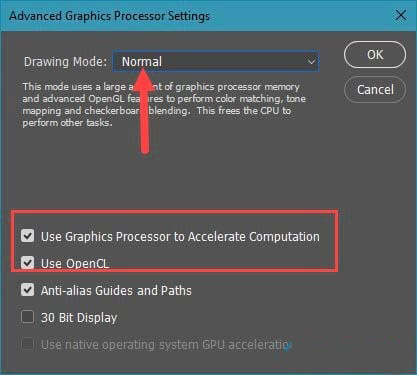
Task: Click the Drawing Mode chevron arrow
Action: pyautogui.click(x=311, y=62)
